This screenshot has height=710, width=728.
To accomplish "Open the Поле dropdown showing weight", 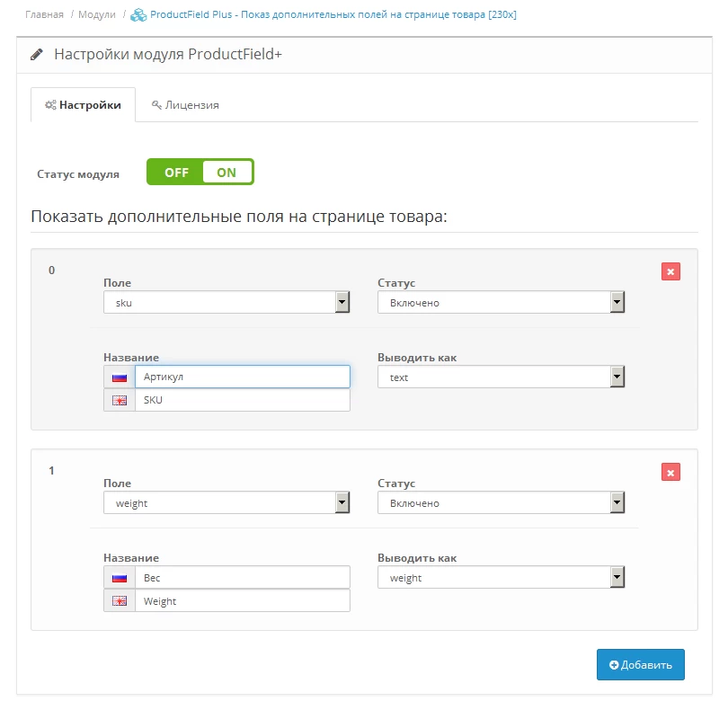I will click(x=226, y=503).
